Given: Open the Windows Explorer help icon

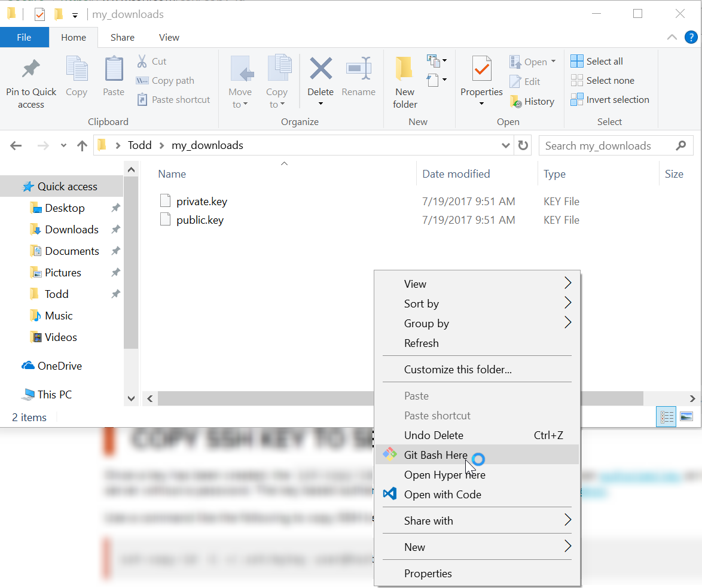Looking at the screenshot, I should tap(691, 37).
